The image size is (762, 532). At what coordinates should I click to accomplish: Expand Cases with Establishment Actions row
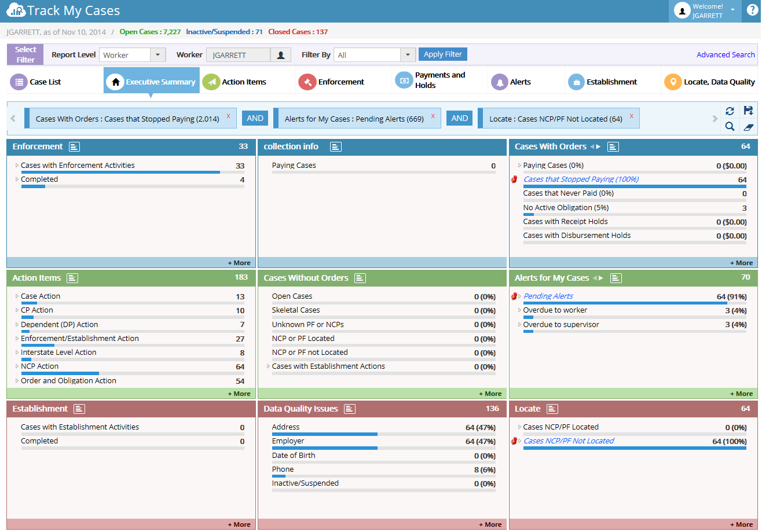269,366
